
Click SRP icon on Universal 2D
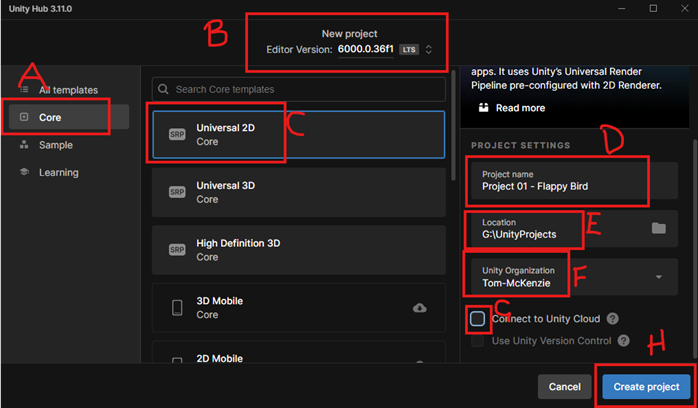click(x=177, y=134)
